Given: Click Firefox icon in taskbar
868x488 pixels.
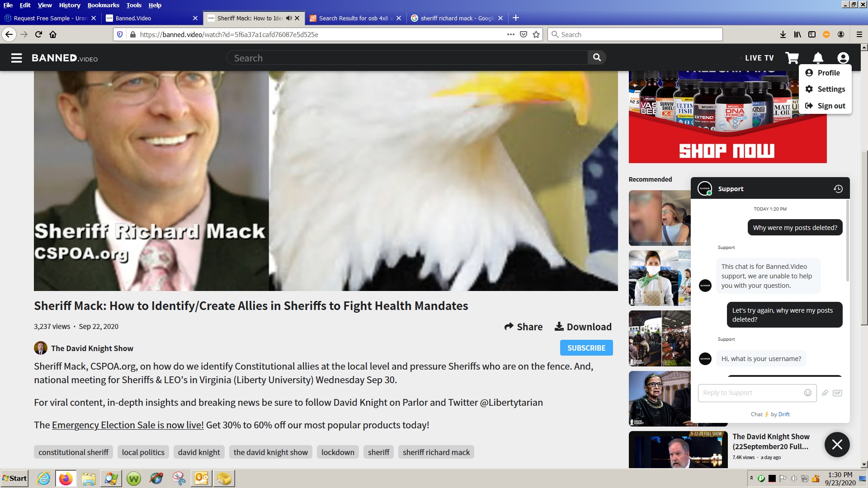Looking at the screenshot, I should coord(66,479).
